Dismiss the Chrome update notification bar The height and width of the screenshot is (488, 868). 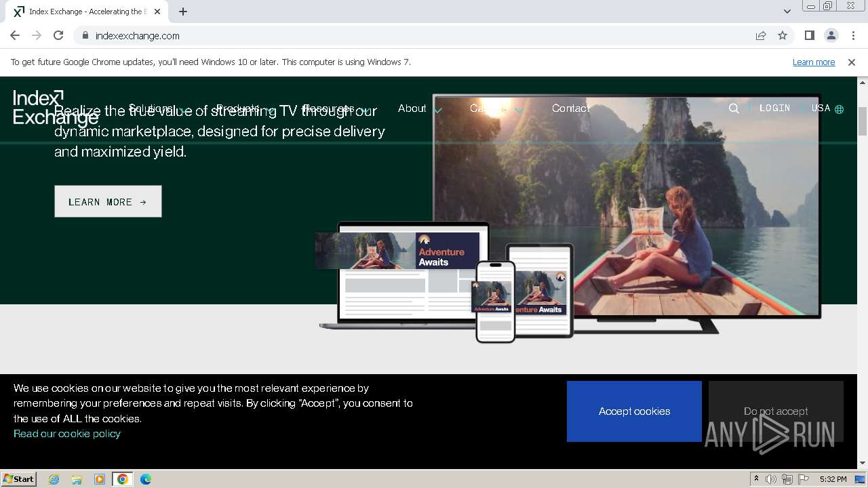pyautogui.click(x=852, y=62)
